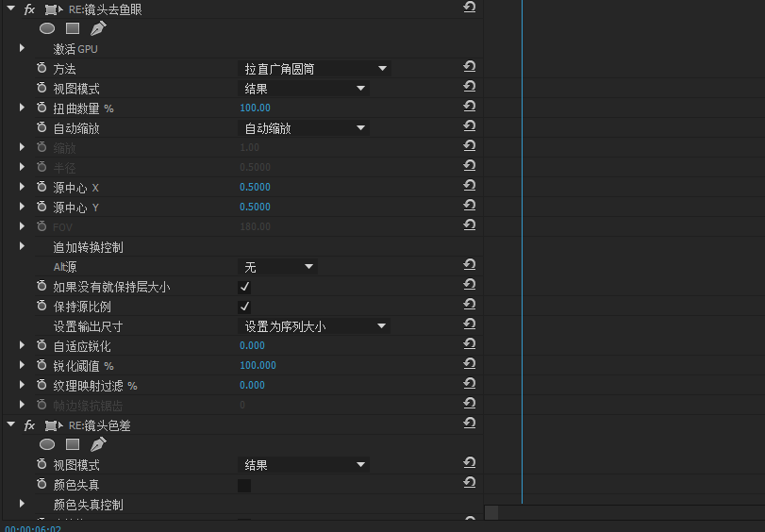Click the 纹理映射过滤 value 0.000
Viewport: 765px width, 532px height.
point(252,385)
